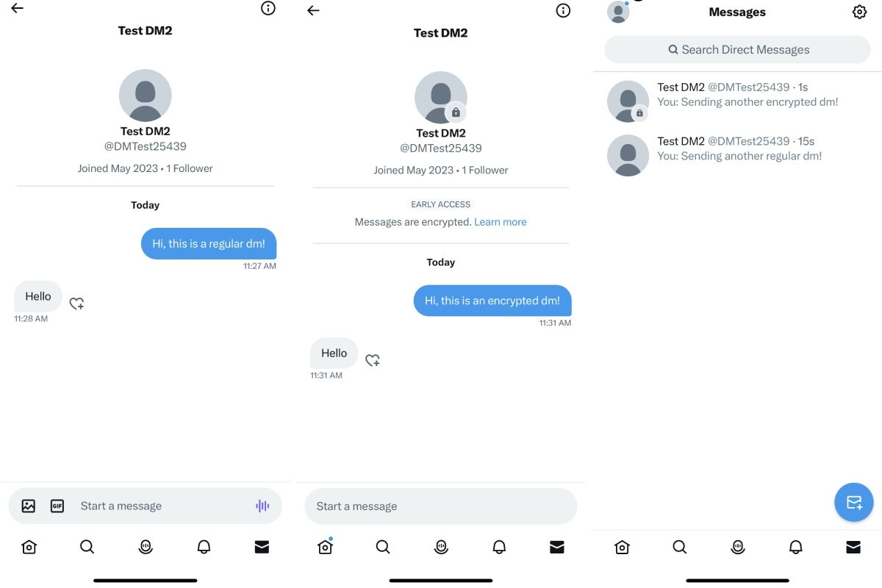Go back from the regular DM conversation
This screenshot has height=588, width=882.
point(17,8)
